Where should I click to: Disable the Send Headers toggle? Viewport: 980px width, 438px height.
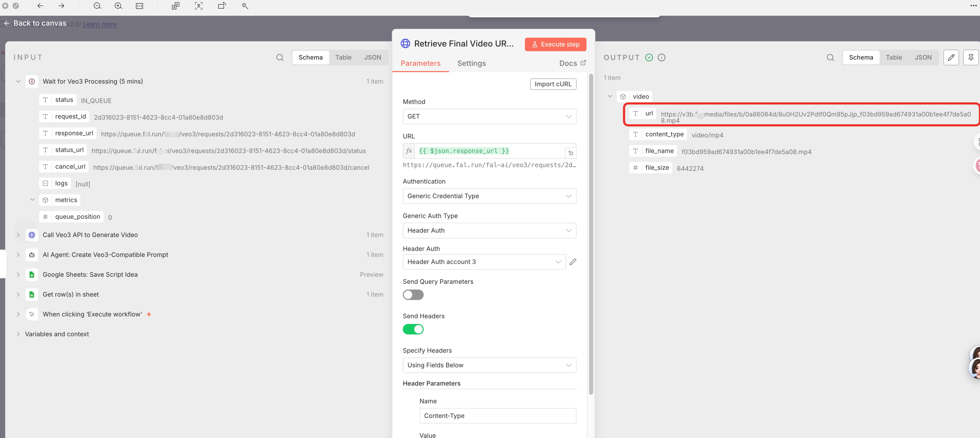413,329
